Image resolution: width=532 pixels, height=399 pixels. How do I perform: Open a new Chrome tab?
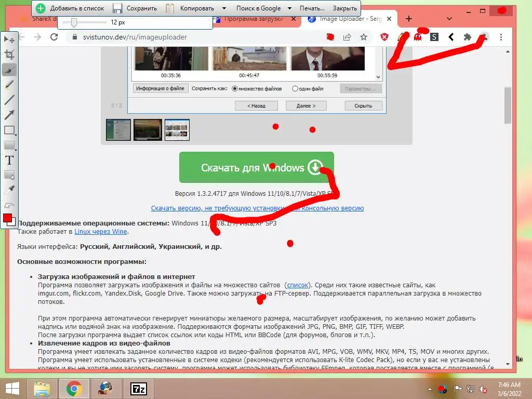(409, 19)
